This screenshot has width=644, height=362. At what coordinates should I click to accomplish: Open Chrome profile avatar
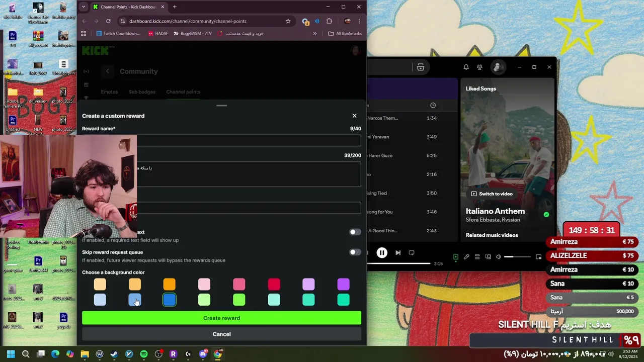[x=347, y=21]
